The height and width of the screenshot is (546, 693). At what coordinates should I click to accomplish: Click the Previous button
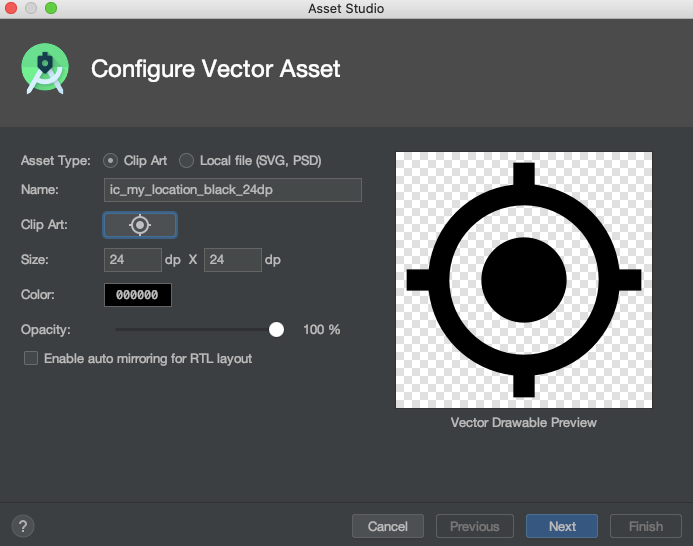coord(475,526)
